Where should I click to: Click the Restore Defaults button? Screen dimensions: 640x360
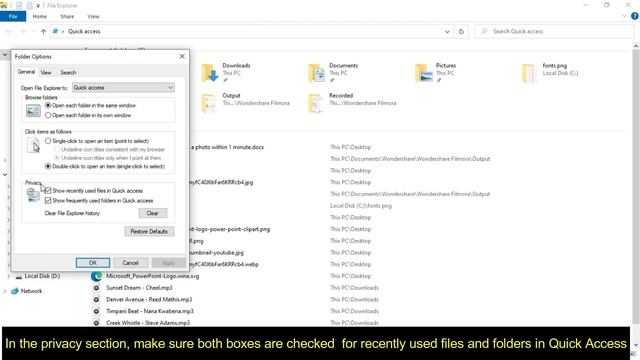[149, 231]
